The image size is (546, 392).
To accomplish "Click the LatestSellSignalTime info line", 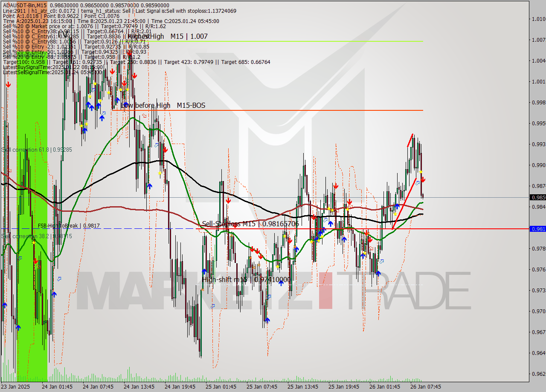I will tap(53, 72).
